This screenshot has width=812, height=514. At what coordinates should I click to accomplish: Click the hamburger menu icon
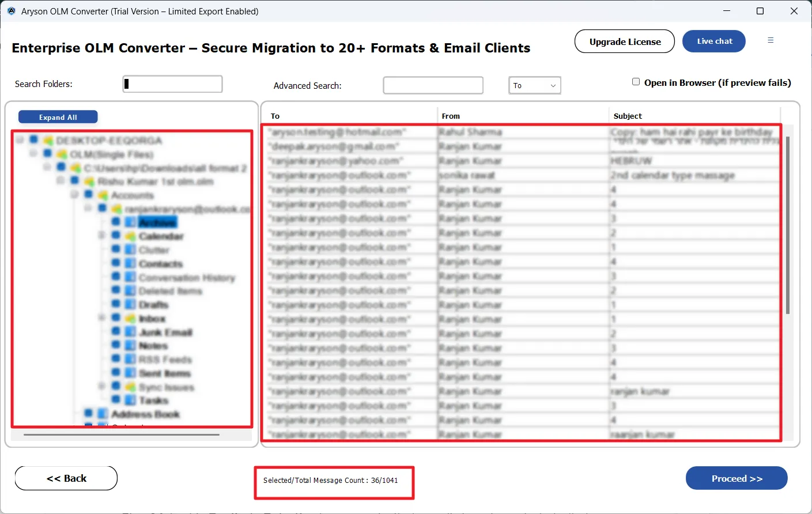[x=771, y=40]
